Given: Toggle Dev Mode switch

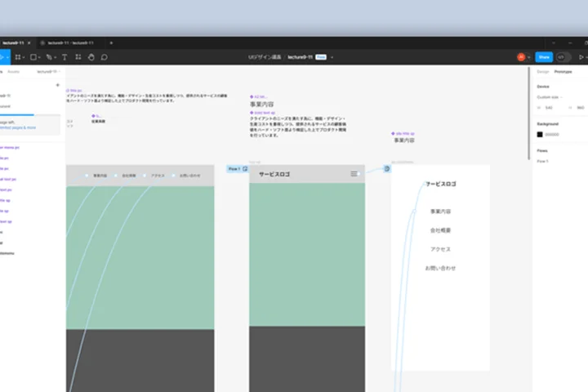Looking at the screenshot, I should [x=563, y=57].
